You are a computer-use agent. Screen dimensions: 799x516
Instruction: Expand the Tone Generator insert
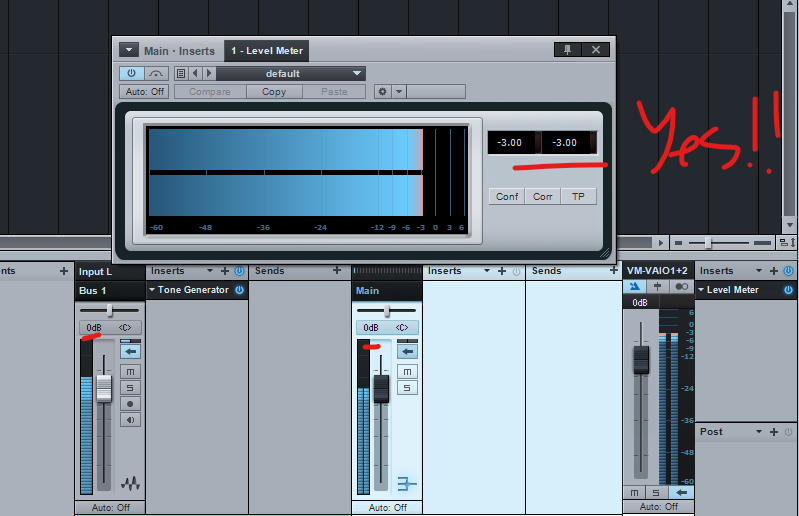tap(152, 290)
